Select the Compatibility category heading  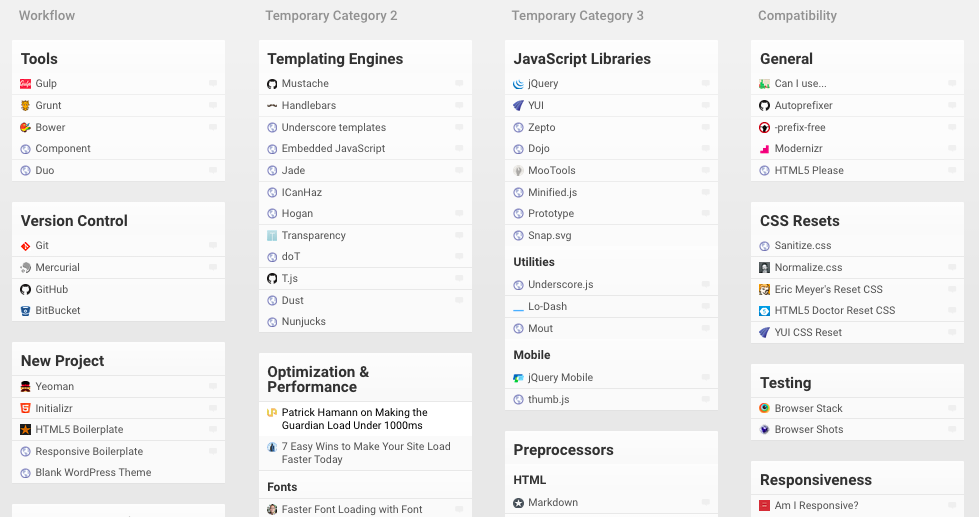point(797,16)
